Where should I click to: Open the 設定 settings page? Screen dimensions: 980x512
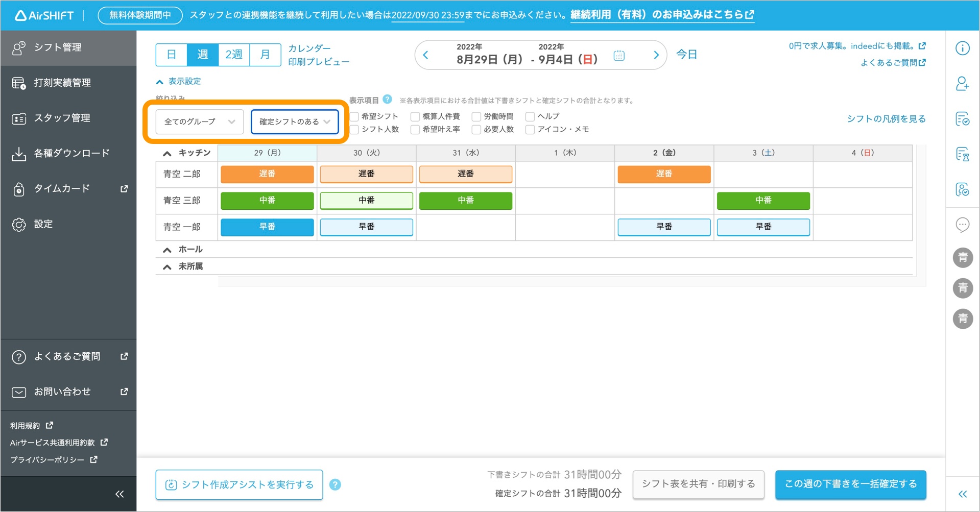point(43,224)
